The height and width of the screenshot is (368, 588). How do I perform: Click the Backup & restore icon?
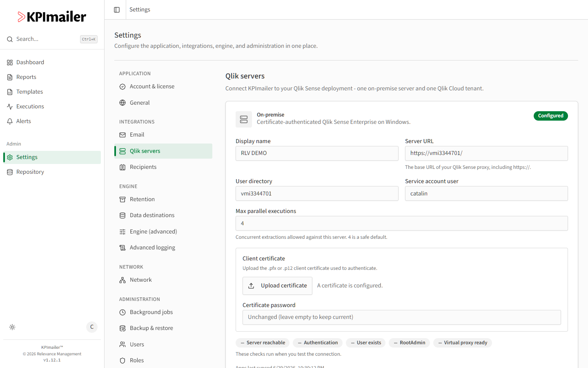[122, 328]
